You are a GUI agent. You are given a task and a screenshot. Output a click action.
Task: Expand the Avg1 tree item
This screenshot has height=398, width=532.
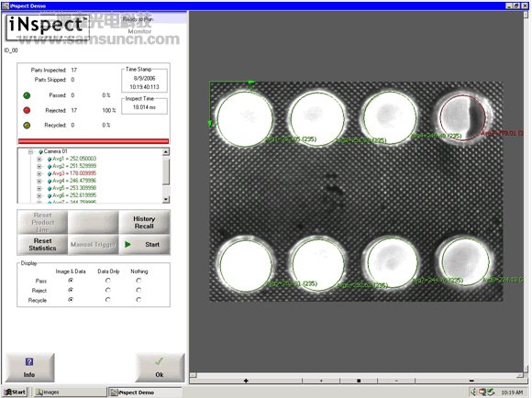[x=39, y=159]
